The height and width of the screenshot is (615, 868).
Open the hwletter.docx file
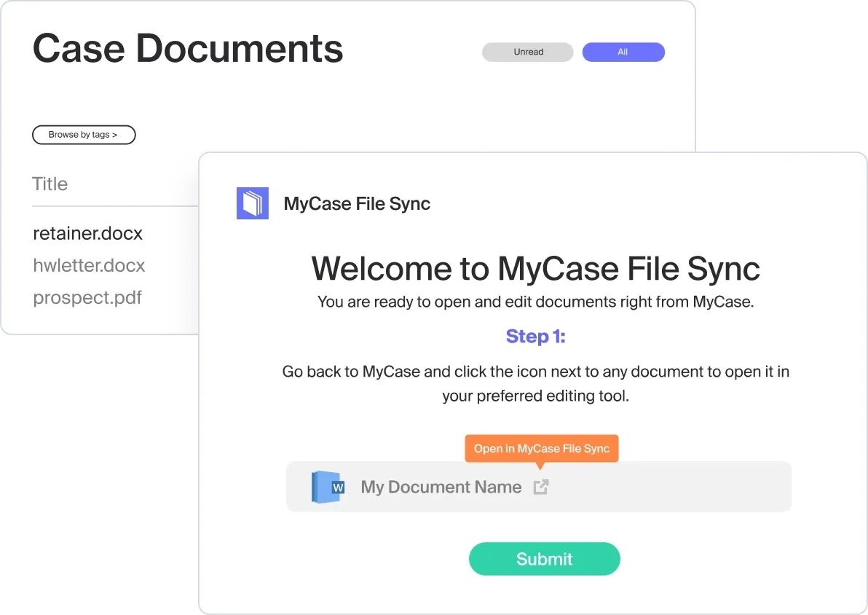click(89, 266)
